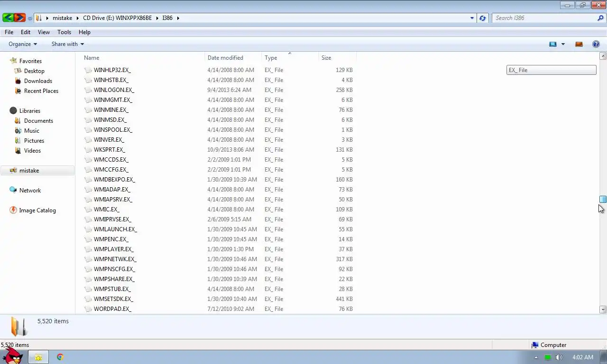Select the WINHLP32.EX_ file icon
This screenshot has width=607, height=364.
(88, 70)
